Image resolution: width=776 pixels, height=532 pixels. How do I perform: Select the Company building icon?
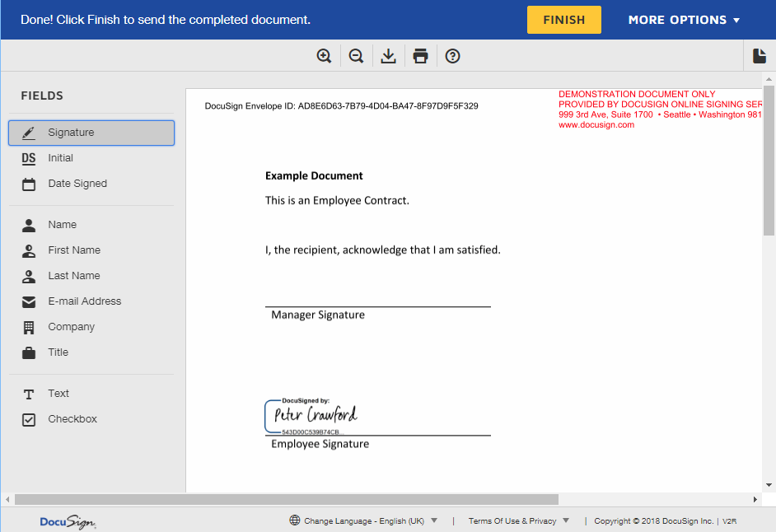coord(29,327)
